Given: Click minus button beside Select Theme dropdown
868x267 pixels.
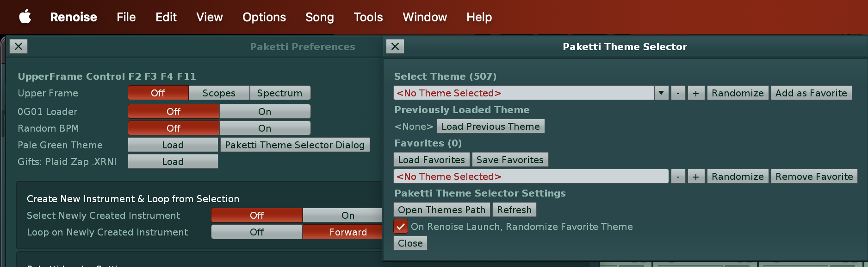Looking at the screenshot, I should click(x=678, y=93).
